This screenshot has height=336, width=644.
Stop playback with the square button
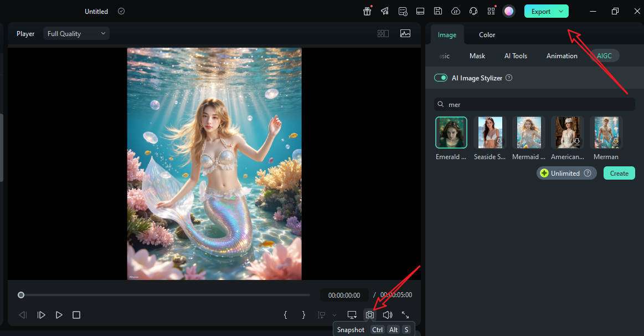coord(76,315)
